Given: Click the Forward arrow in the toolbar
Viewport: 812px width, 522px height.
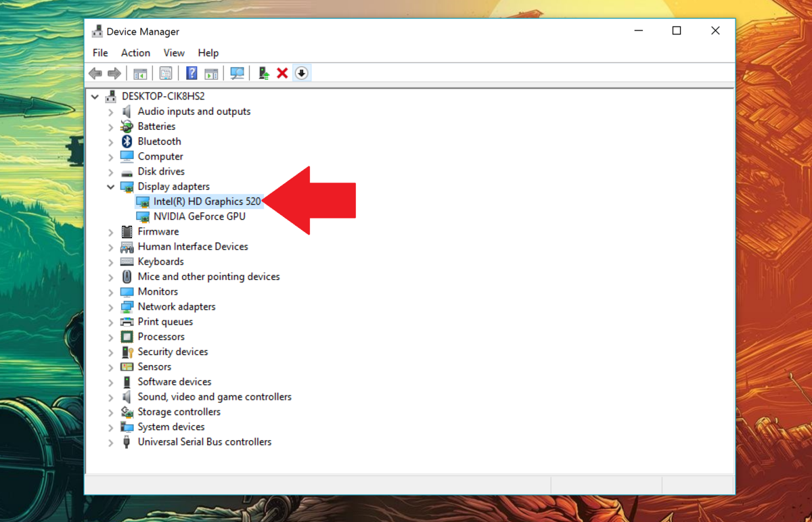Looking at the screenshot, I should [x=114, y=73].
